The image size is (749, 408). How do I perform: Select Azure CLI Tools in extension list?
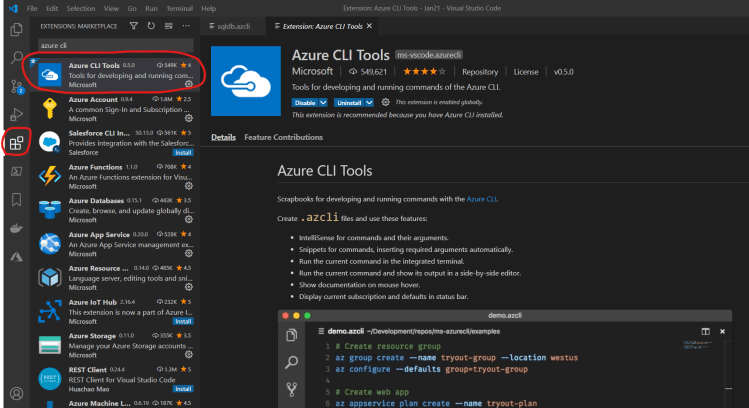tap(116, 75)
